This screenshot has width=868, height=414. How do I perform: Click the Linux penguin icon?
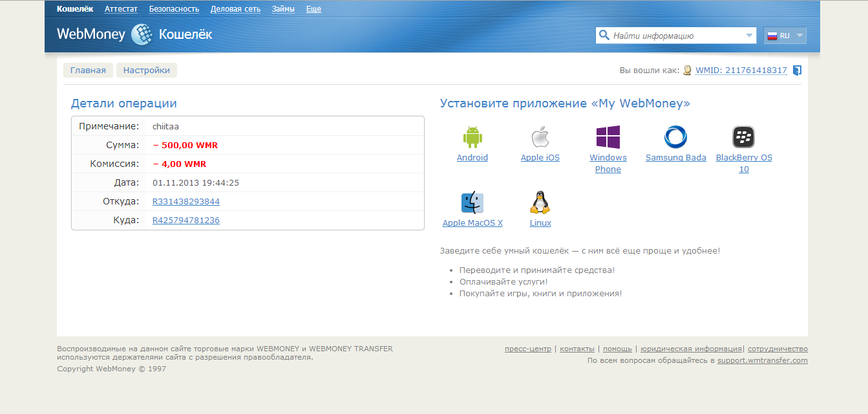pos(540,203)
